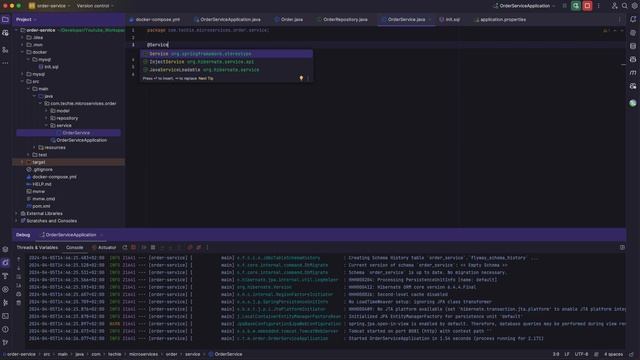Switch to the docker-compose.yml editor tab
Screen dimensions: 640x360
[154, 19]
